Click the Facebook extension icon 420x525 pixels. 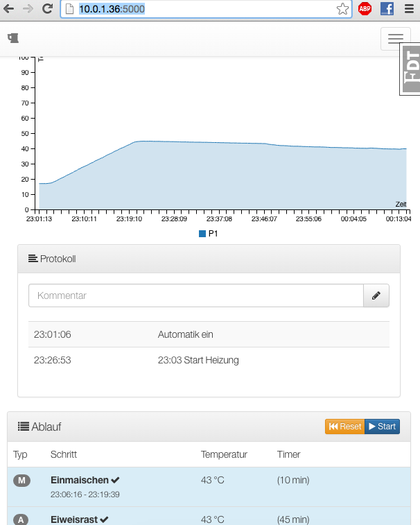pyautogui.click(x=387, y=9)
